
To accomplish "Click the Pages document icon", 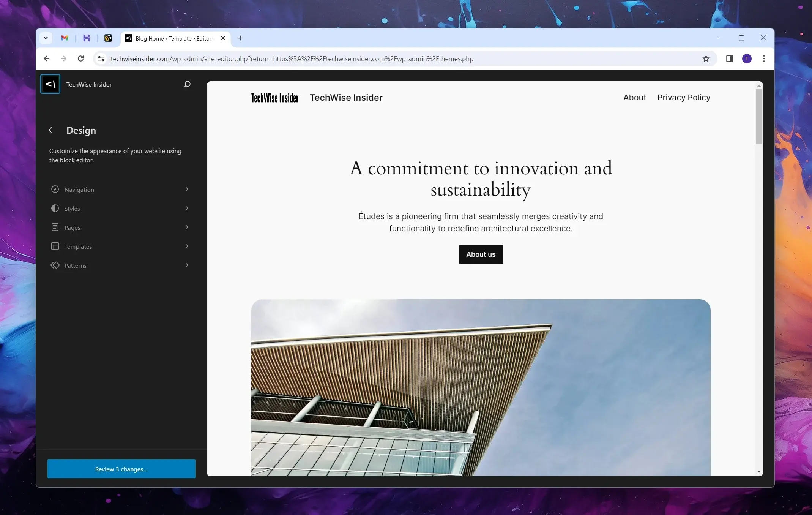I will pos(55,227).
